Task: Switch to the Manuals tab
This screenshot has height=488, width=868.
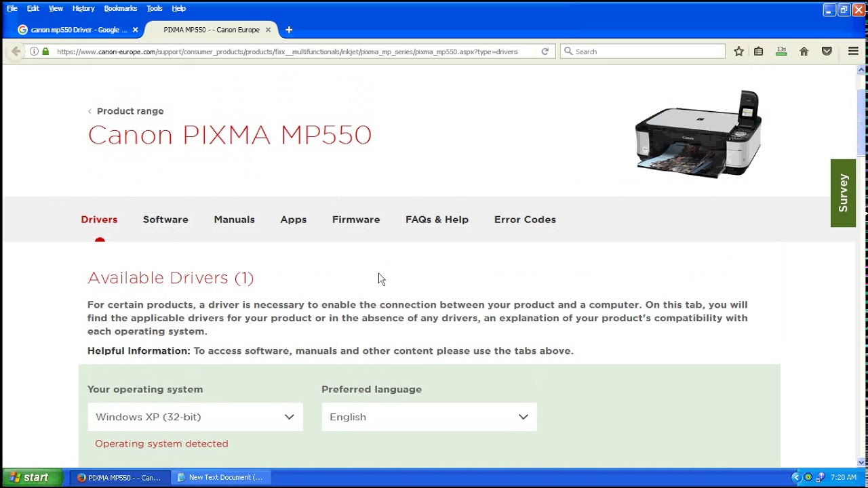Action: [234, 220]
